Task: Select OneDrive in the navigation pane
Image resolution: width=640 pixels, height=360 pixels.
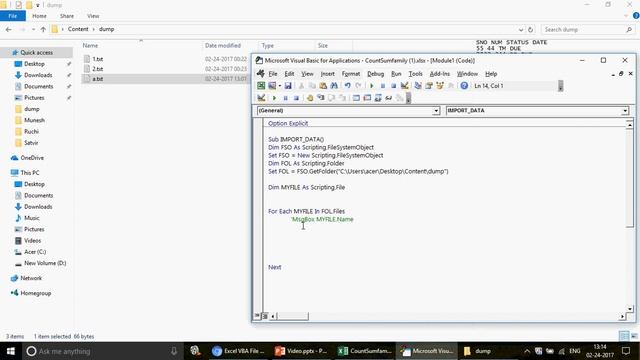Action: [32, 158]
